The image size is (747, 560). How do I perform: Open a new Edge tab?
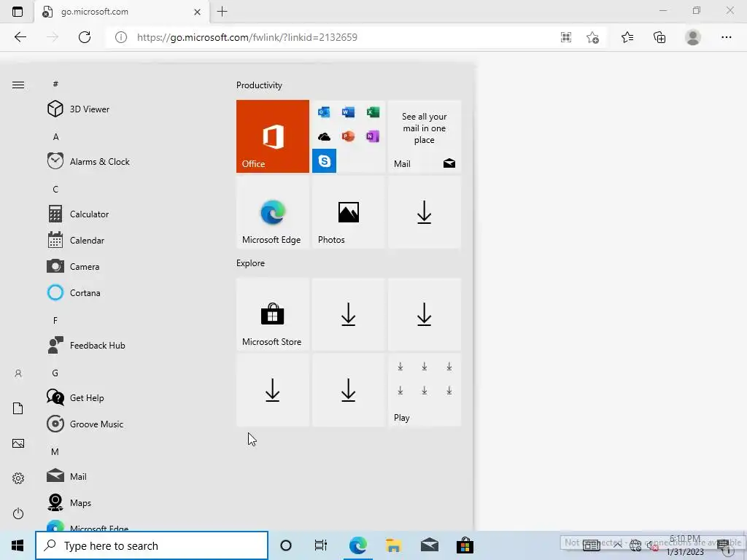222,12
